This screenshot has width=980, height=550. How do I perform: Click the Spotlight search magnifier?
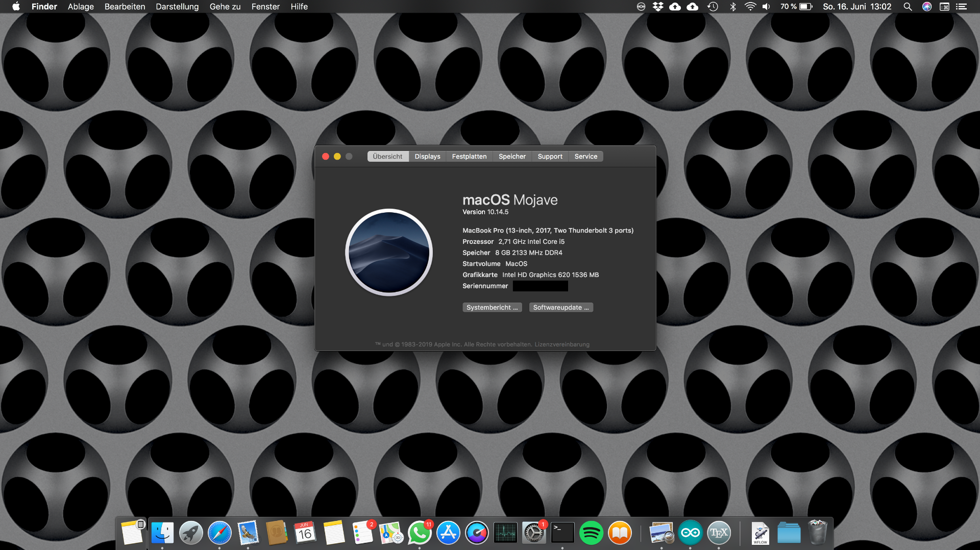click(x=908, y=7)
